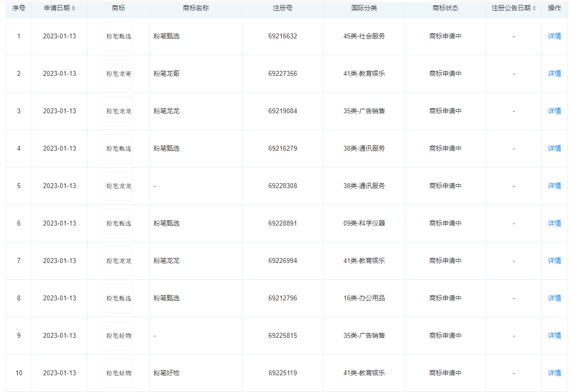Open the 粉笔龙哥 trademark image thumbnail

pos(118,74)
